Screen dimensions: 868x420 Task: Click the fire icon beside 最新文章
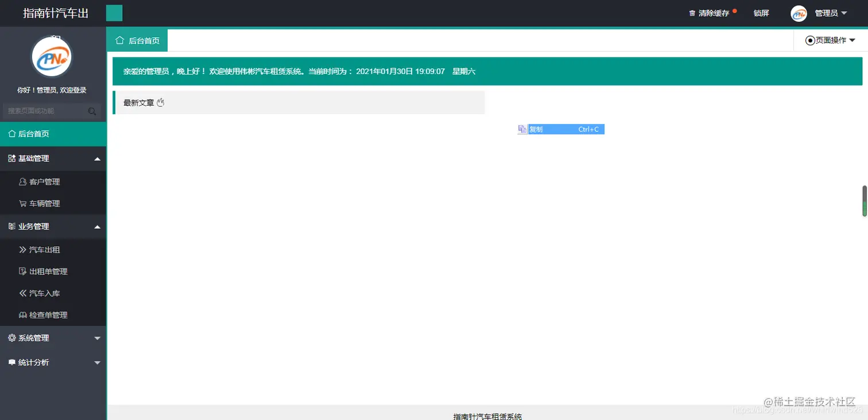click(161, 103)
